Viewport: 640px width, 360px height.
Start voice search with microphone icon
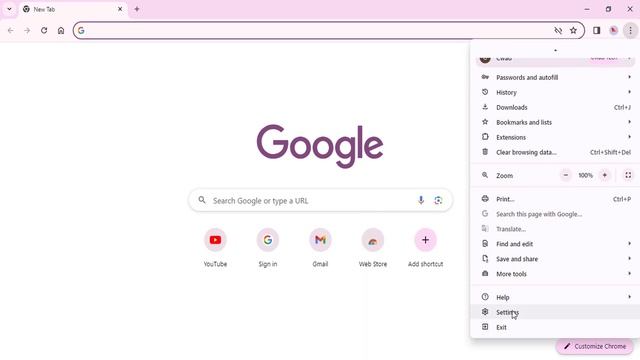coord(421,200)
